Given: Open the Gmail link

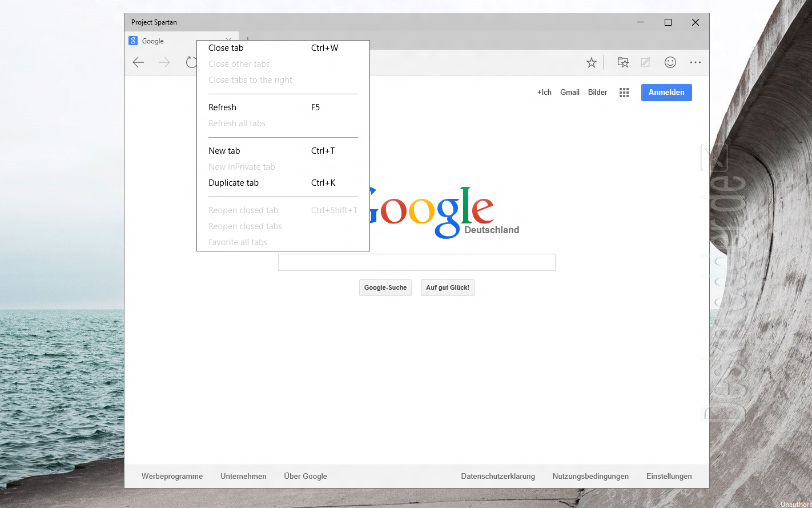Looking at the screenshot, I should (x=570, y=93).
